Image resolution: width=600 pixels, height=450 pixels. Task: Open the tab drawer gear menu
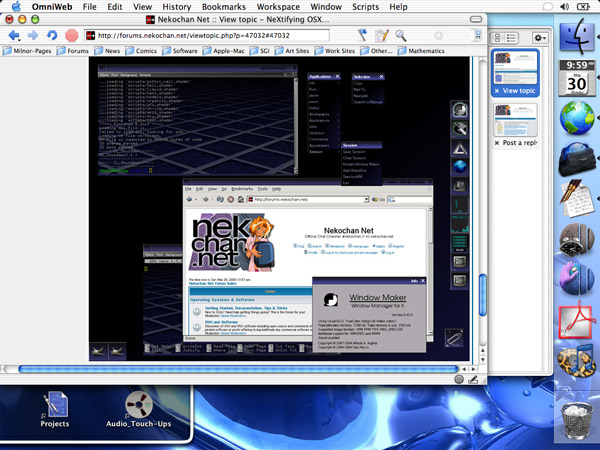540,38
